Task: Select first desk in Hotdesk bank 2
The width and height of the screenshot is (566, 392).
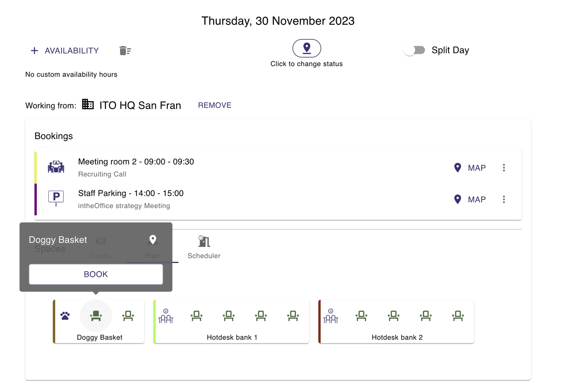Action: pos(361,316)
